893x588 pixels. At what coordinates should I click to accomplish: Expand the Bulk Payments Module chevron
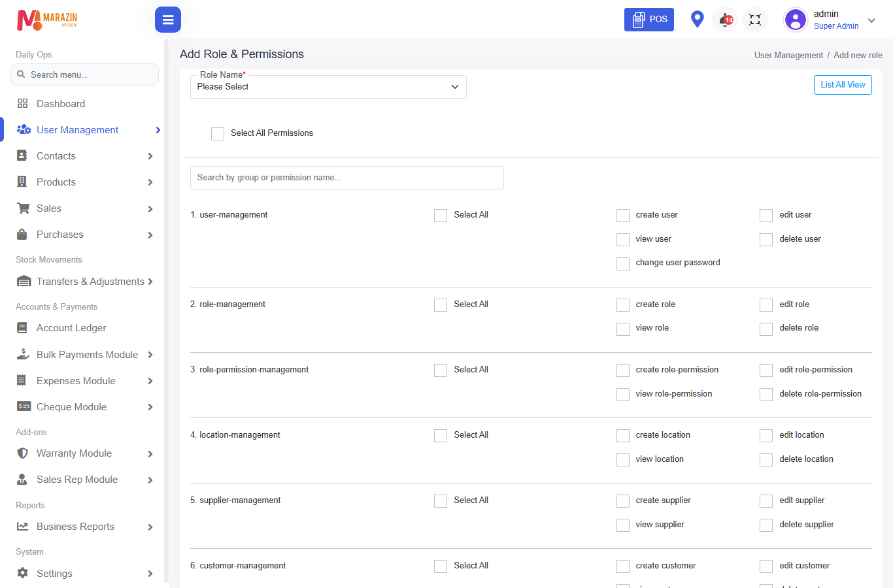150,355
